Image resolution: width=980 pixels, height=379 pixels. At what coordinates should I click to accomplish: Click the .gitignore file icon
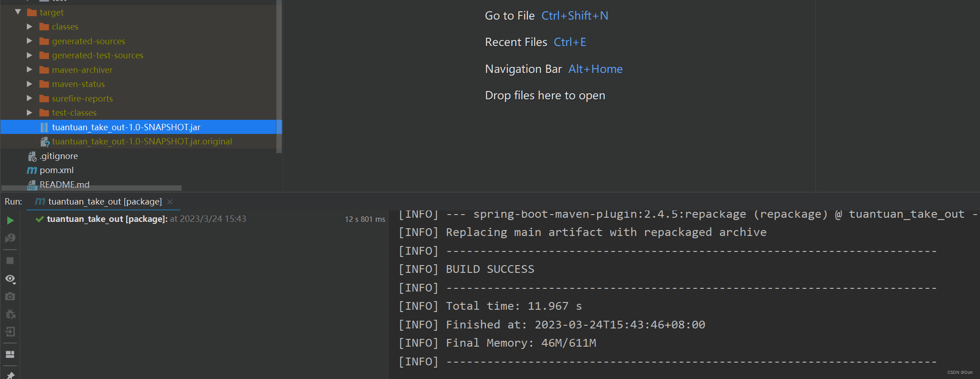pos(32,156)
